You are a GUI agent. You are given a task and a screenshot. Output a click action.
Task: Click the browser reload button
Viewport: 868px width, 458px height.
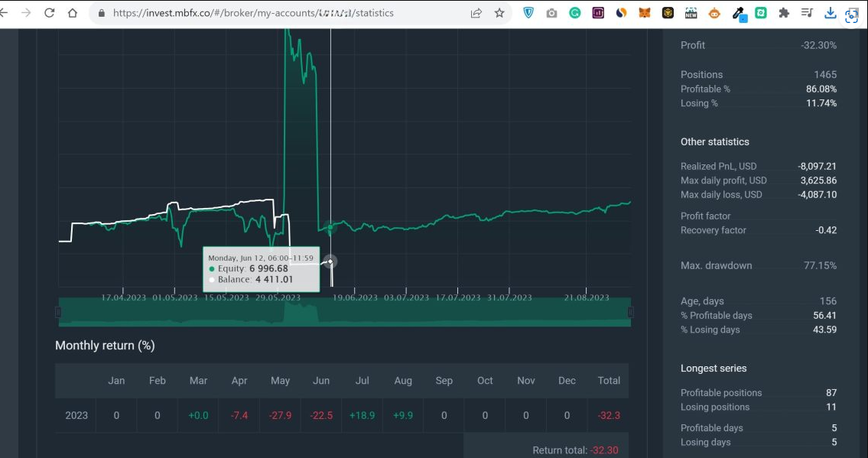click(x=50, y=13)
